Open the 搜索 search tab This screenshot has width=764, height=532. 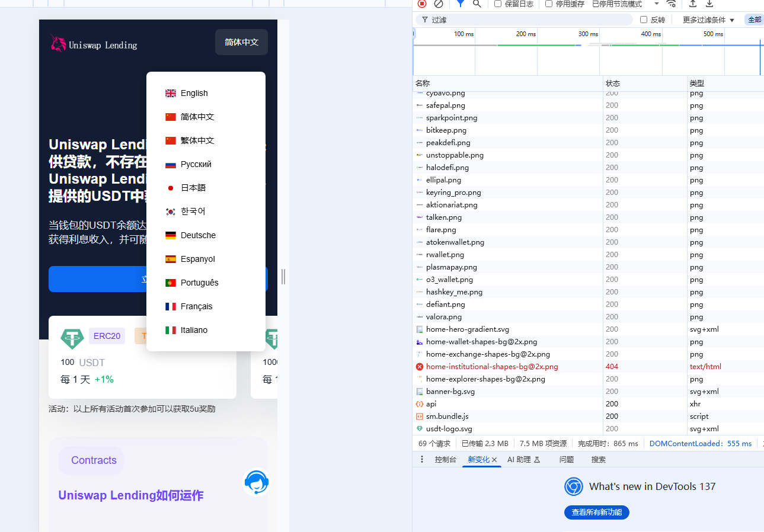tap(599, 460)
